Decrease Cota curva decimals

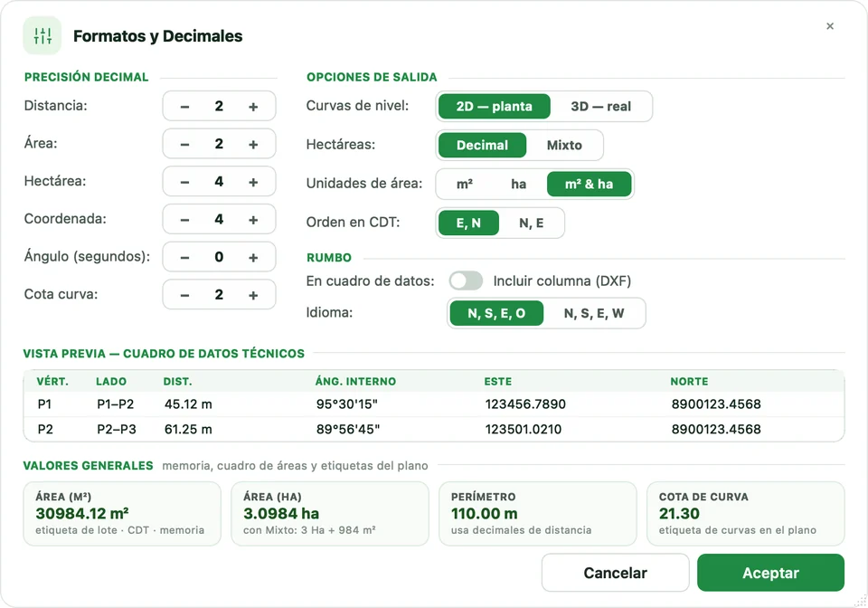pyautogui.click(x=184, y=295)
